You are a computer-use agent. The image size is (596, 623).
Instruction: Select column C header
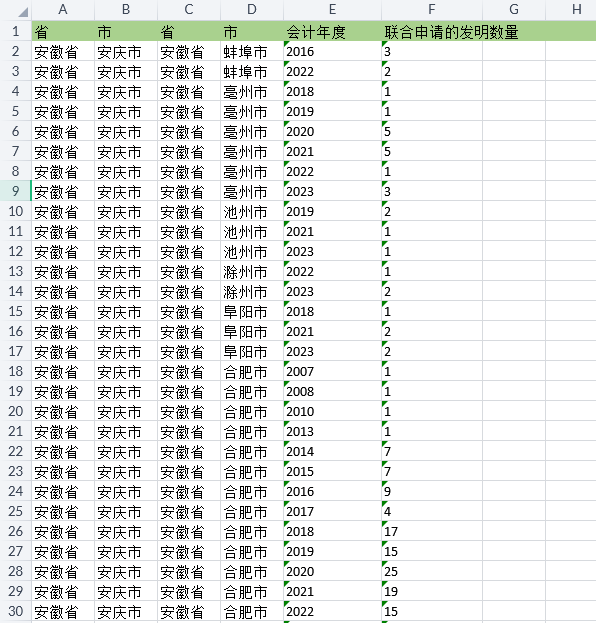coord(189,10)
